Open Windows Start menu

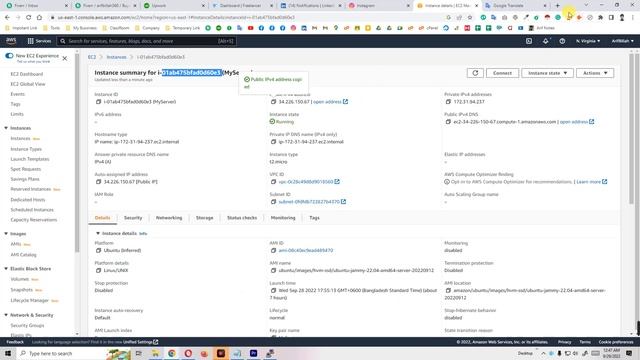8,353
